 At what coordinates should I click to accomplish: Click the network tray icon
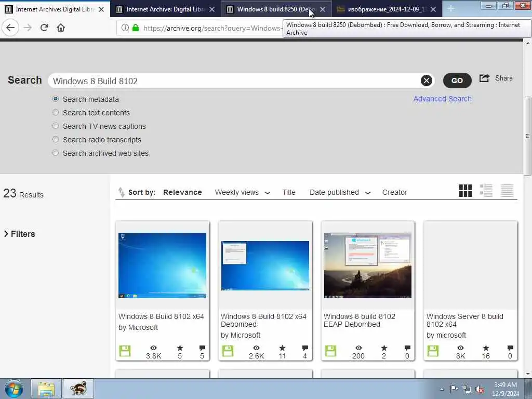point(467,389)
